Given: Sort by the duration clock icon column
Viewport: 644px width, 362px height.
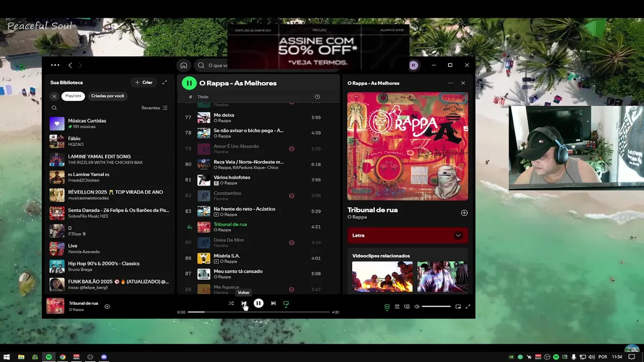Looking at the screenshot, I should click(317, 97).
